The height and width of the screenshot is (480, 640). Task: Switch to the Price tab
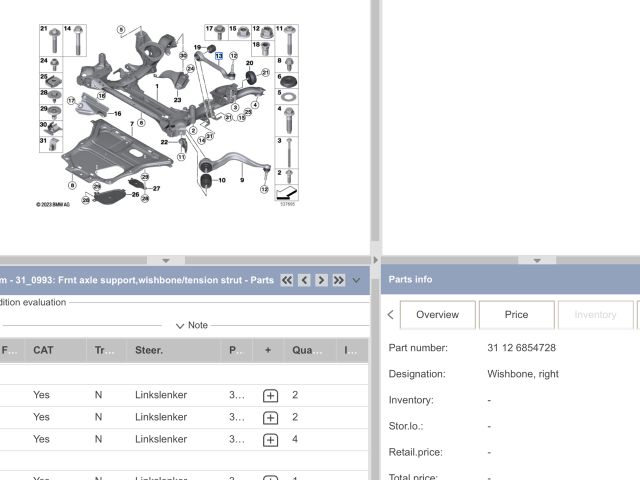click(516, 315)
